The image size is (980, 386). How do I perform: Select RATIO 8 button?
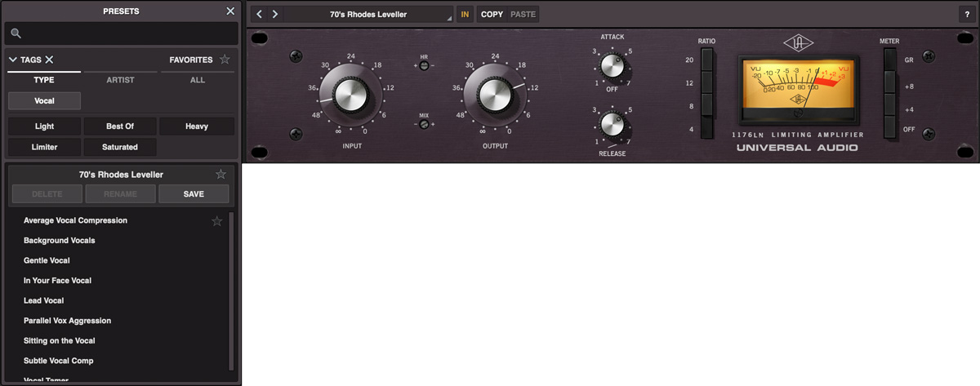coord(706,105)
